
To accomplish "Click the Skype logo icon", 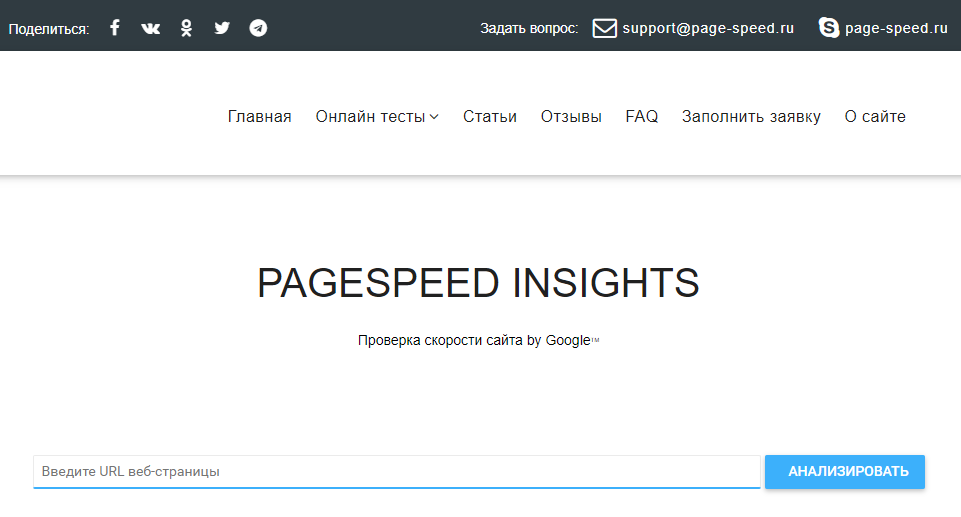I will pos(829,28).
